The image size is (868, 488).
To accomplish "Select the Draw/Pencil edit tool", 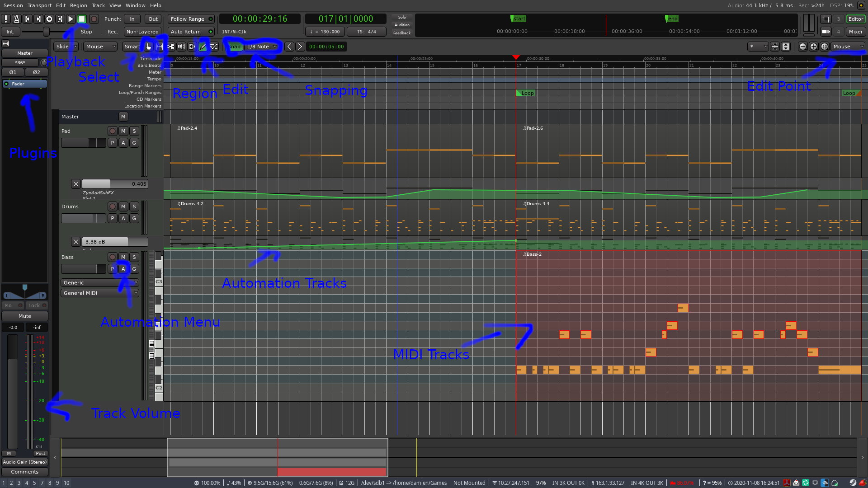I will point(203,47).
